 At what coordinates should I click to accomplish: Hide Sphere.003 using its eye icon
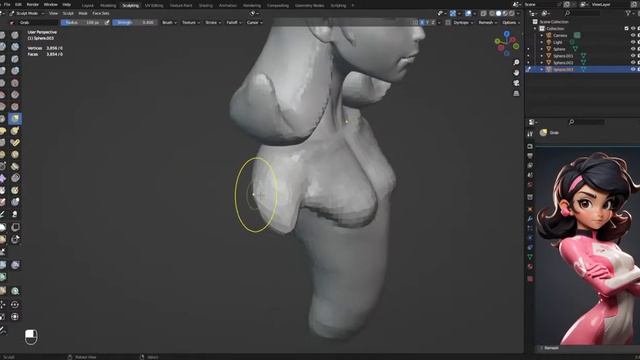tap(633, 69)
